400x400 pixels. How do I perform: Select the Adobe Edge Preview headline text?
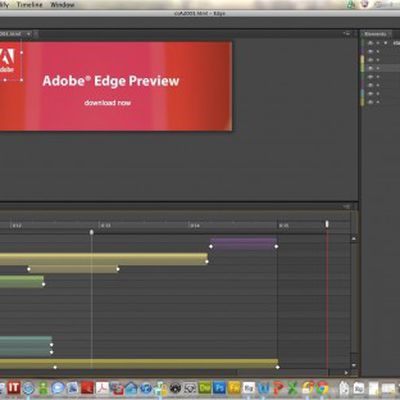111,81
